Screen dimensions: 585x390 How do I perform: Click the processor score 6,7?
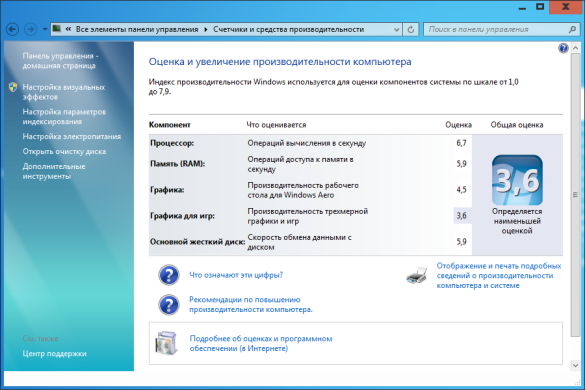pos(462,143)
